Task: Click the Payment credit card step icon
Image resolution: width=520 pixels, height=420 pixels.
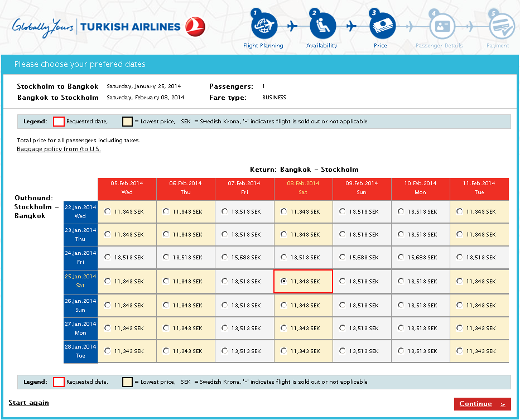Action: (x=501, y=26)
